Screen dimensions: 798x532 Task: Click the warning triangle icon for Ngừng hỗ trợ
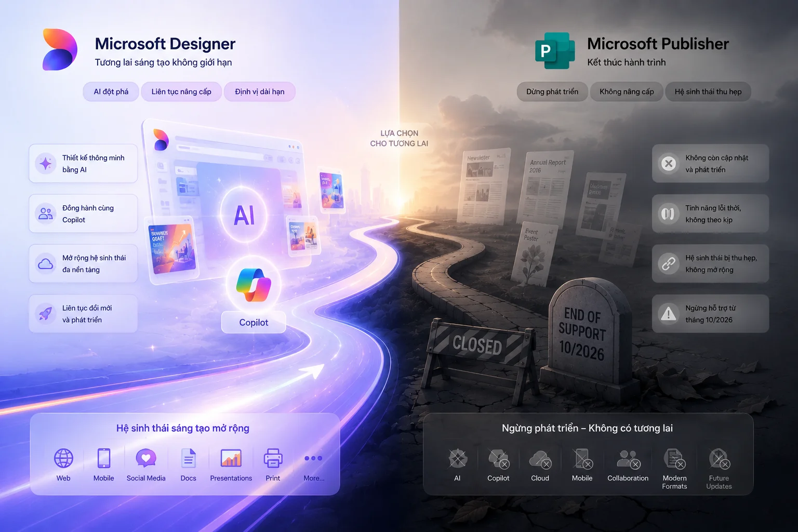(669, 313)
